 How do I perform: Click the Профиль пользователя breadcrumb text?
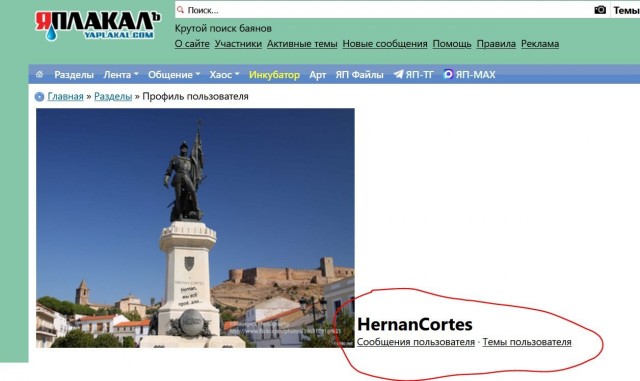coord(195,96)
